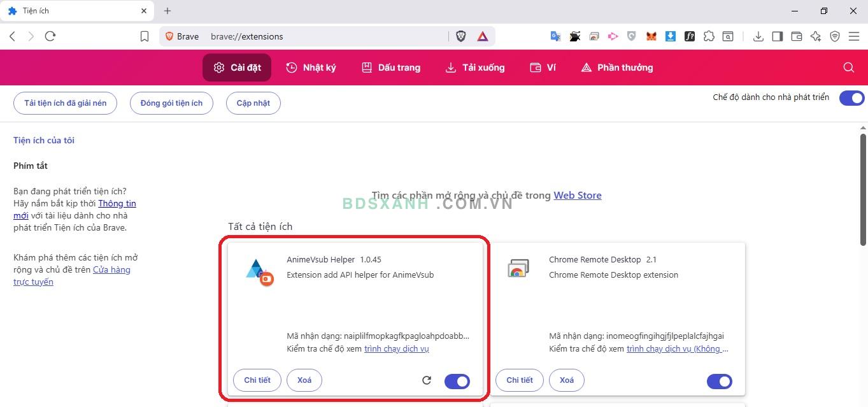
Task: Open the Dấu trang tab
Action: (x=391, y=68)
